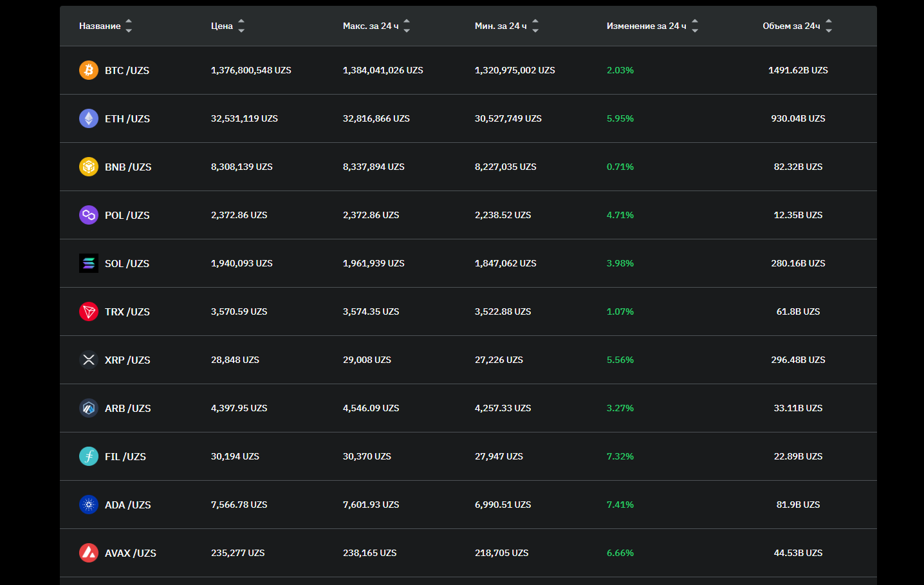Click XRP price 28,848 UZS

(x=235, y=360)
